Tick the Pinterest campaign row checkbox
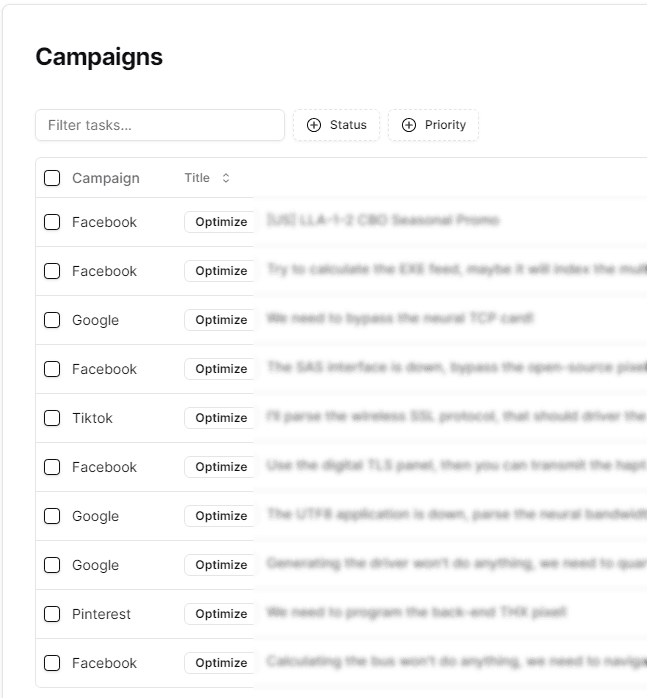Image resolution: width=647 pixels, height=698 pixels. pyautogui.click(x=52, y=614)
